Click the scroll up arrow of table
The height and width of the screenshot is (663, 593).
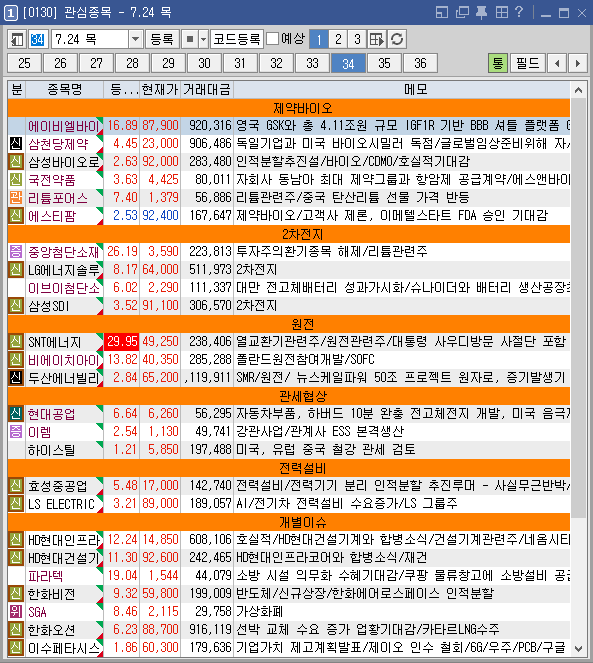point(578,90)
